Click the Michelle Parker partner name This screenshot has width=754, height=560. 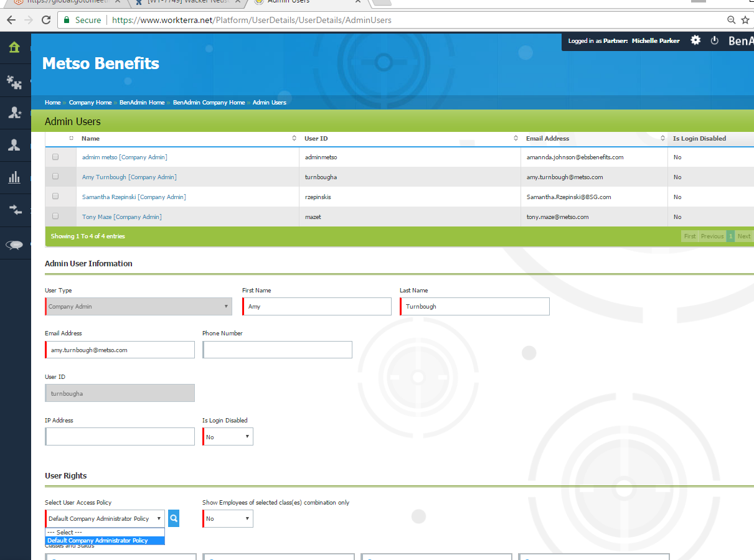656,41
